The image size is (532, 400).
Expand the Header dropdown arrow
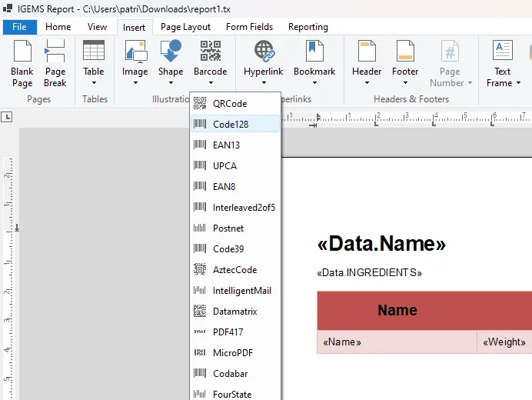coord(367,83)
